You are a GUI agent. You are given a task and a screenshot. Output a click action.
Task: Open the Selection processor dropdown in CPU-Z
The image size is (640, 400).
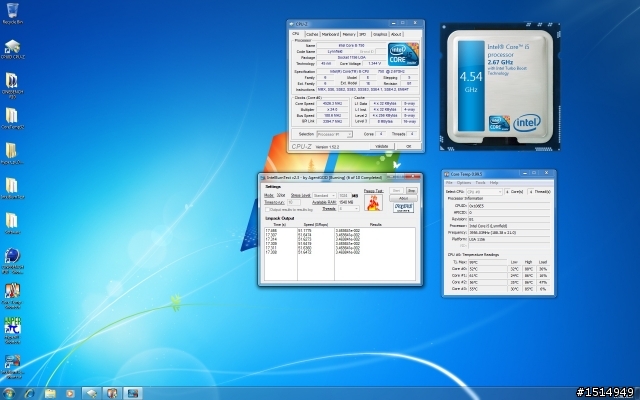click(334, 134)
